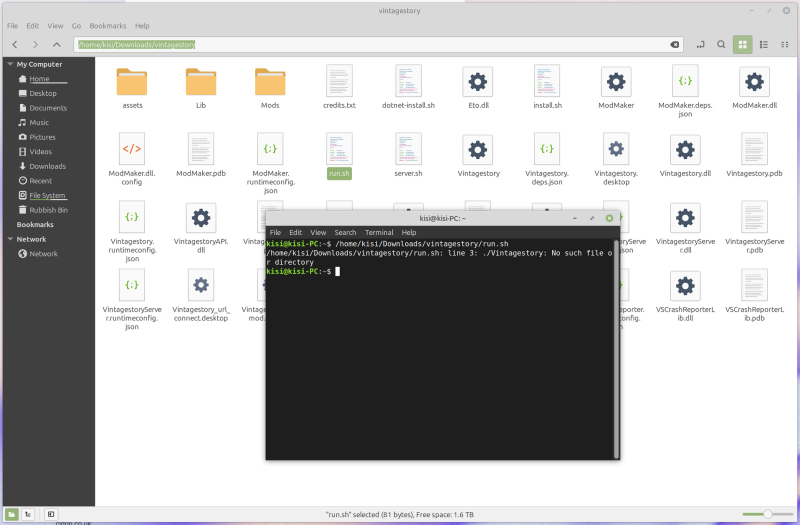Open Documents in sidebar
Viewport: 800px width, 525px height.
pos(48,108)
